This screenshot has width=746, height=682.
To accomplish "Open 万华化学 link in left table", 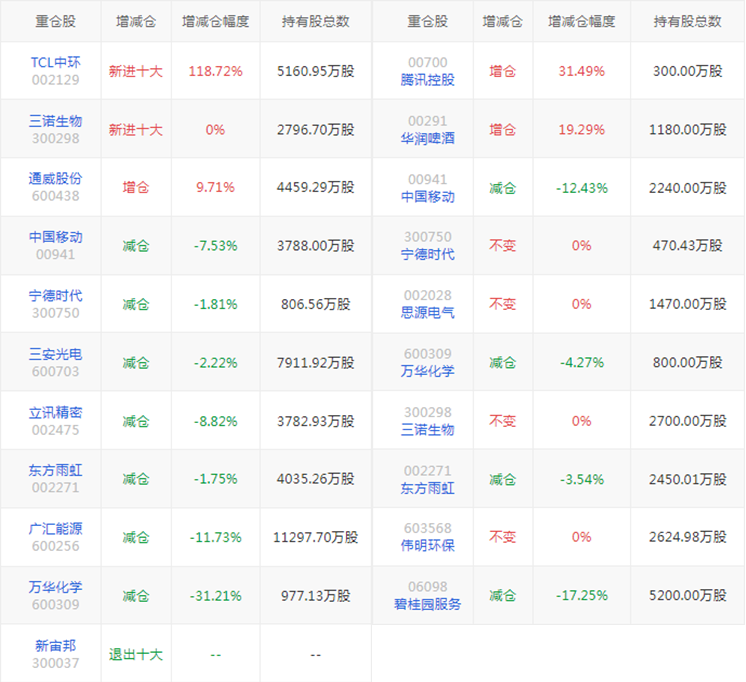I will tap(56, 587).
